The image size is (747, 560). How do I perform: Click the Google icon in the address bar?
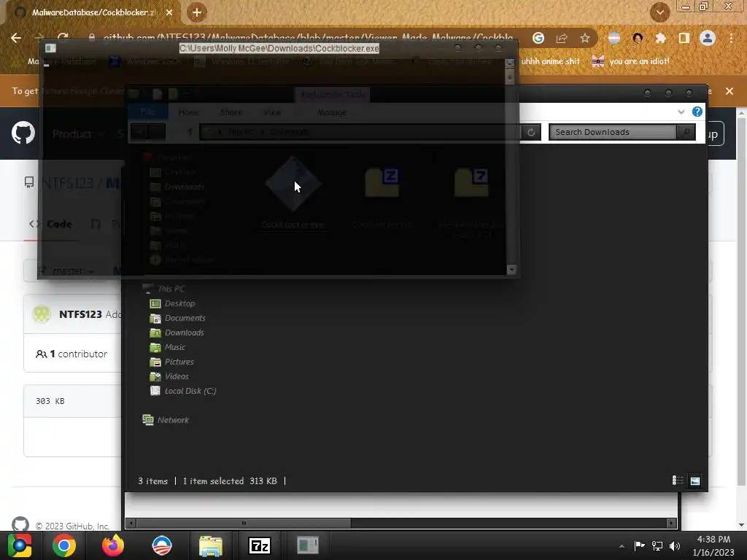click(x=538, y=38)
